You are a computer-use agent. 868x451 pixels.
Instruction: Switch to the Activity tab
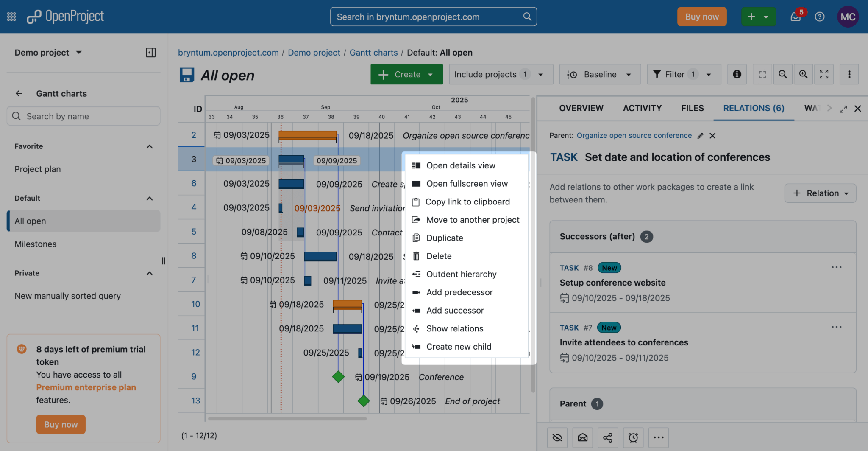point(642,108)
